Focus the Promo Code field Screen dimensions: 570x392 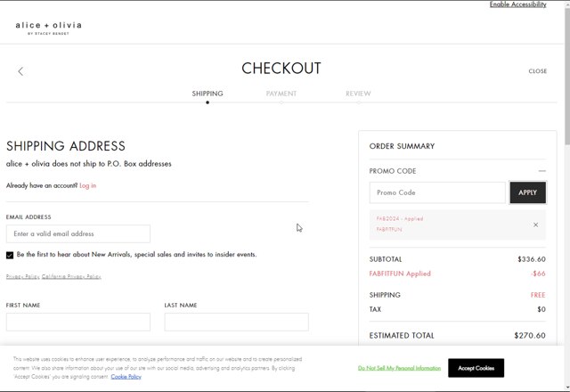click(x=437, y=192)
